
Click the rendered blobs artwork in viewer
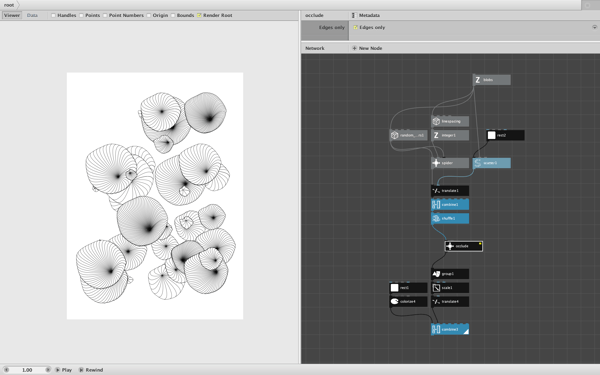[155, 196]
